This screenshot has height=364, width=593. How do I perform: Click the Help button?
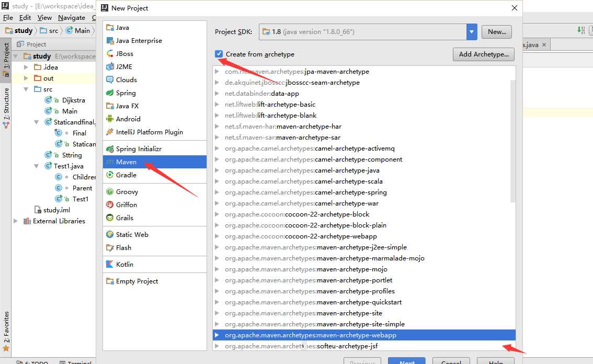tap(495, 361)
